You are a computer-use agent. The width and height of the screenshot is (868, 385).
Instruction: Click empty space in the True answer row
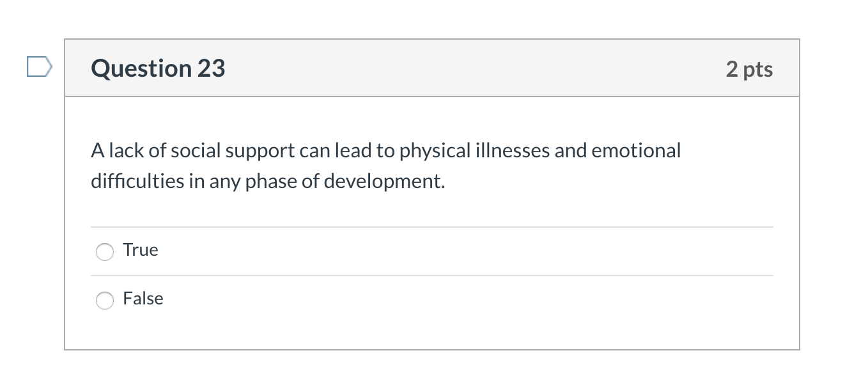click(447, 251)
